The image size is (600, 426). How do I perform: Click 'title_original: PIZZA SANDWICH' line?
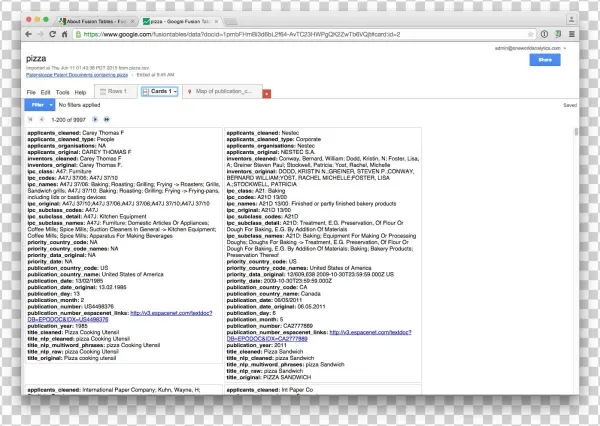pos(269,377)
